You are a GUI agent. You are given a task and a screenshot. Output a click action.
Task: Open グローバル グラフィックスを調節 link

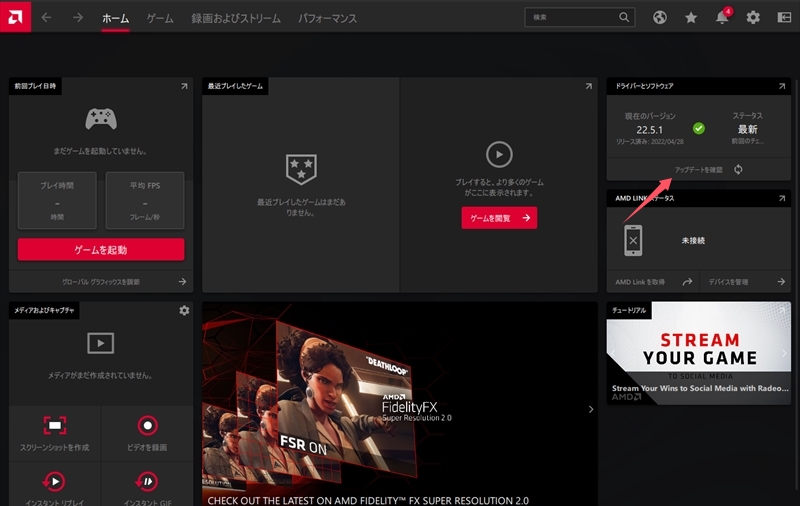pyautogui.click(x=101, y=282)
